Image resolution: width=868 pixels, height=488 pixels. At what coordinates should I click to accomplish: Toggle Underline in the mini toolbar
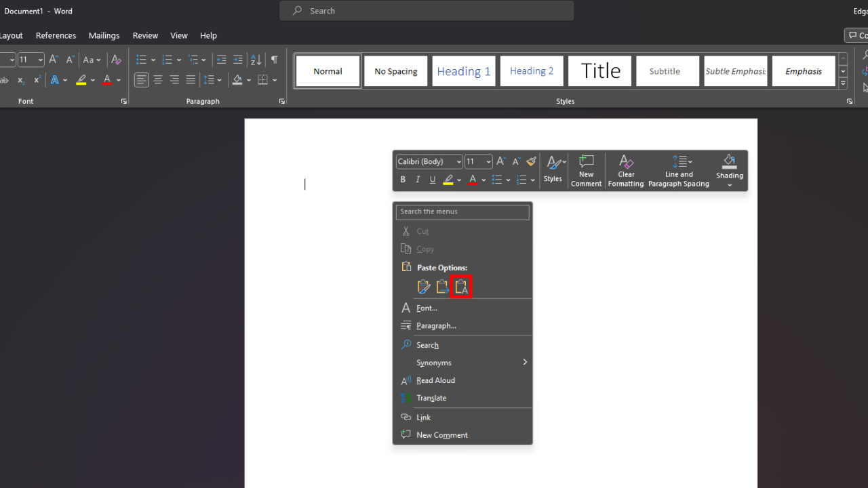pyautogui.click(x=433, y=180)
